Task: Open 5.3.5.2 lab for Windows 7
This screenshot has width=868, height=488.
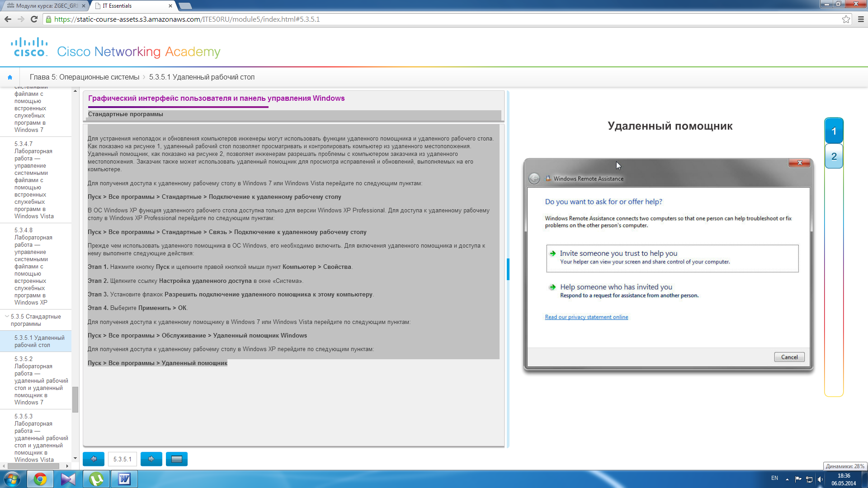Action: (36, 380)
